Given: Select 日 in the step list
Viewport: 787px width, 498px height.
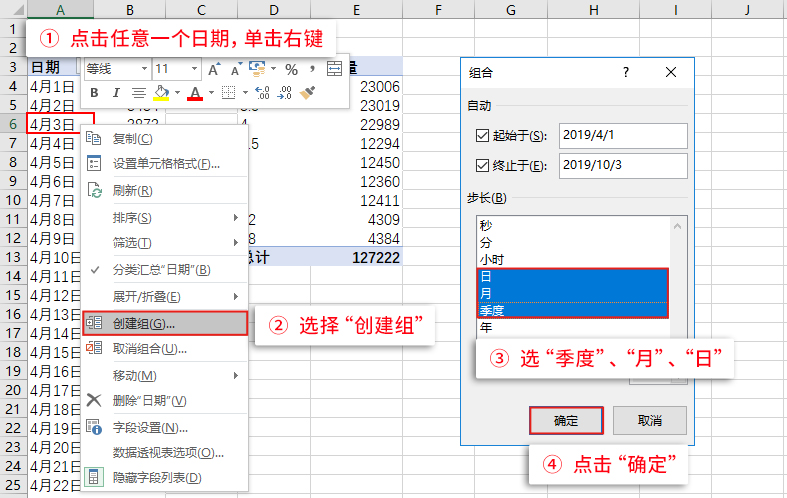Looking at the screenshot, I should pos(573,277).
